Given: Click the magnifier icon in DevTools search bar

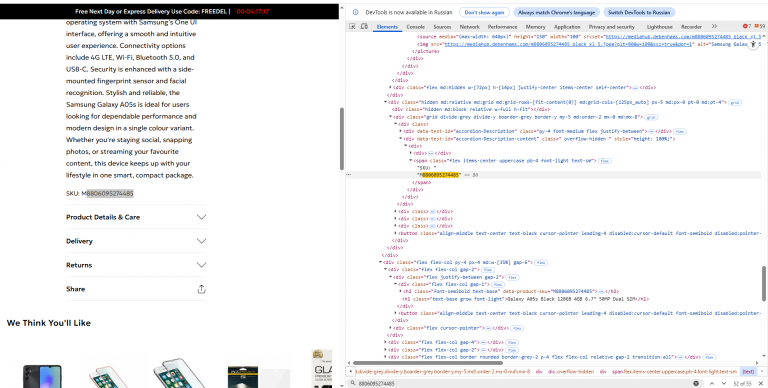Looking at the screenshot, I should point(352,384).
